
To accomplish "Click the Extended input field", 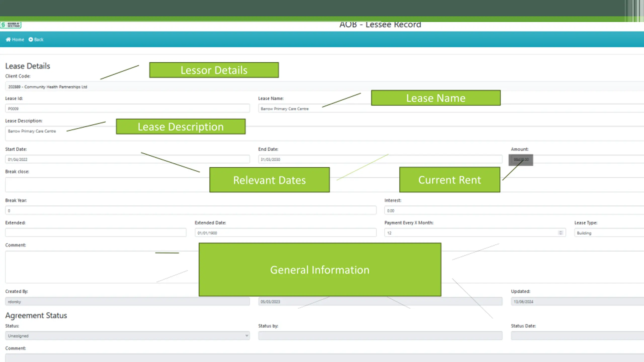I will click(96, 233).
